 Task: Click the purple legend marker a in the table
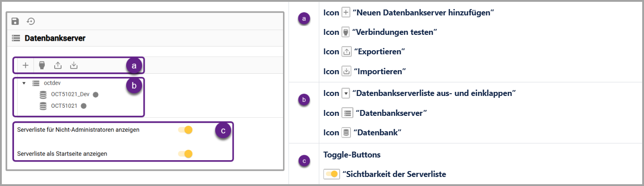pyautogui.click(x=304, y=19)
